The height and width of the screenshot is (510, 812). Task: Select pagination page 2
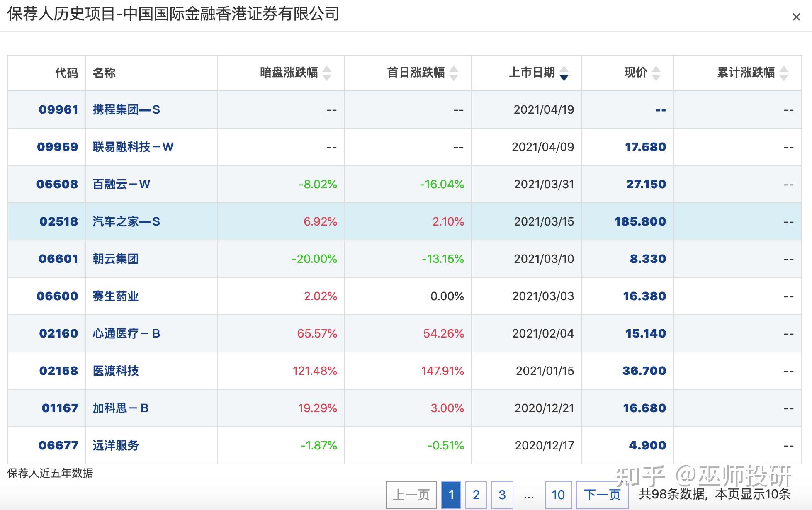point(476,495)
